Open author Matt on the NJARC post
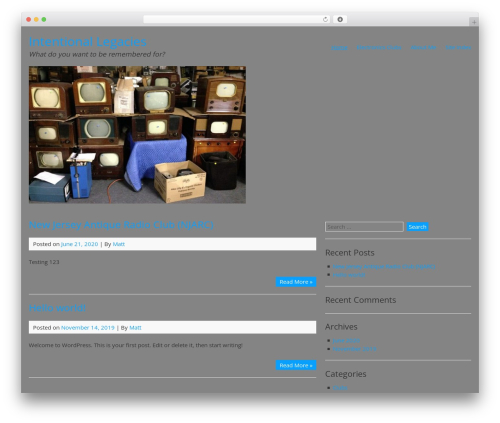Screen dimensions: 500x423 [119, 244]
